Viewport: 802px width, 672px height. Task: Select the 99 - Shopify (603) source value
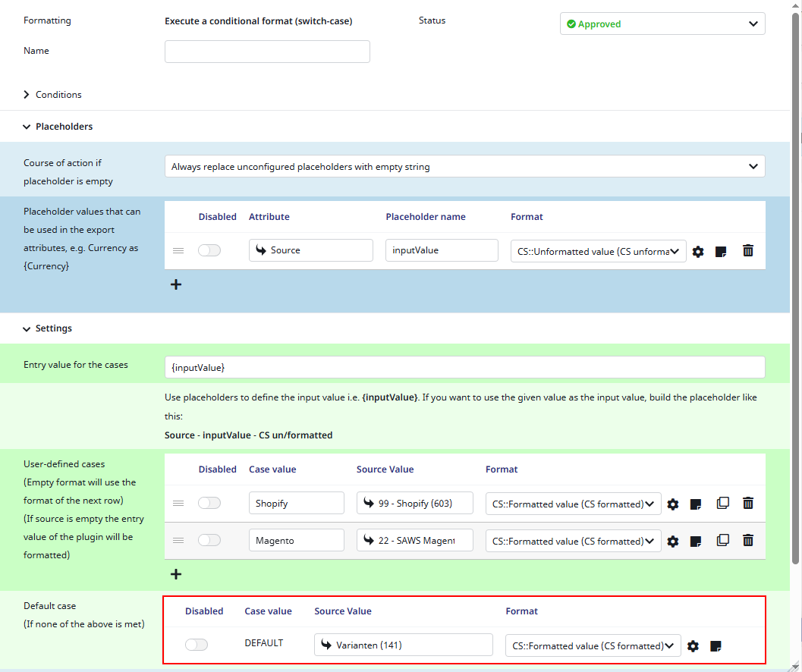(414, 503)
